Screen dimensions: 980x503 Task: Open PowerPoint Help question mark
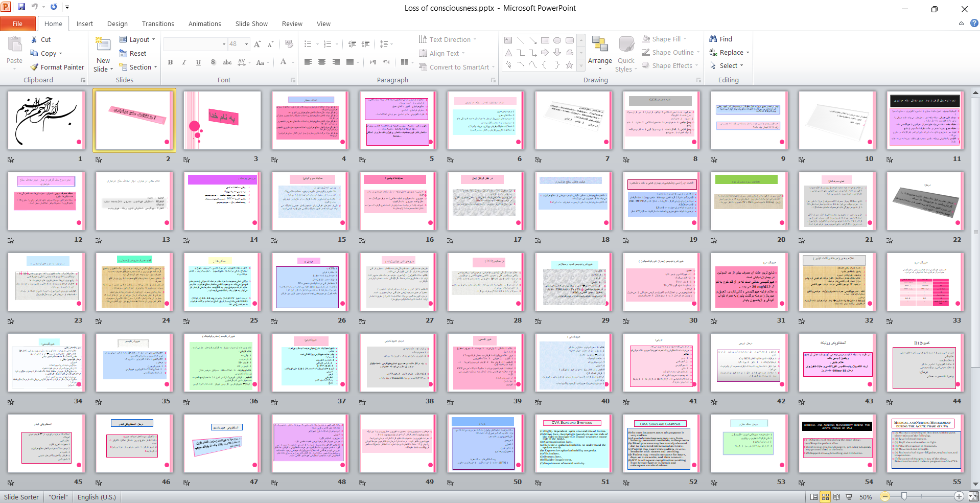974,23
